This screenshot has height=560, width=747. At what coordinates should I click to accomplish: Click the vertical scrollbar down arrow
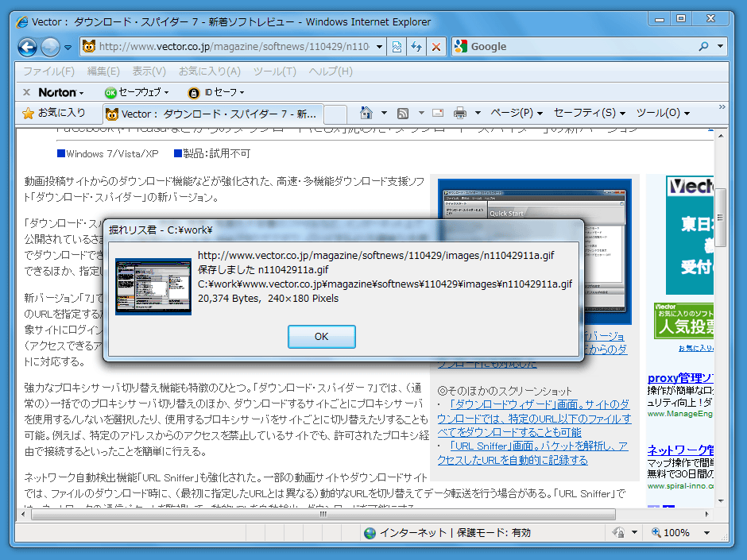[721, 501]
